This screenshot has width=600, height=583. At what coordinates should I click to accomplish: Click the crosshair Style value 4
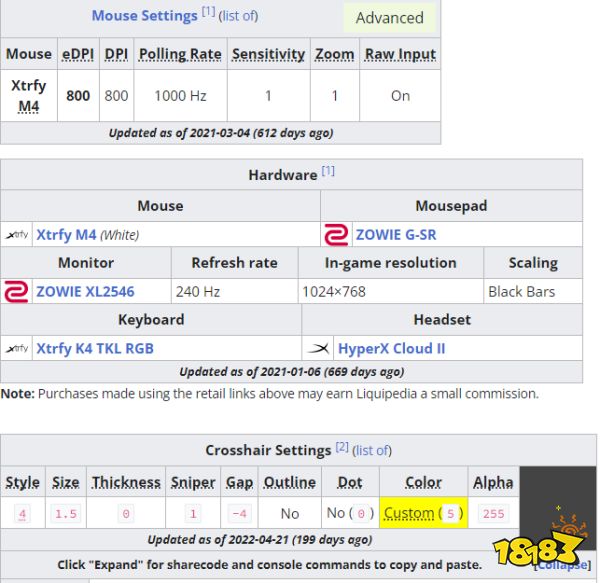(x=22, y=513)
